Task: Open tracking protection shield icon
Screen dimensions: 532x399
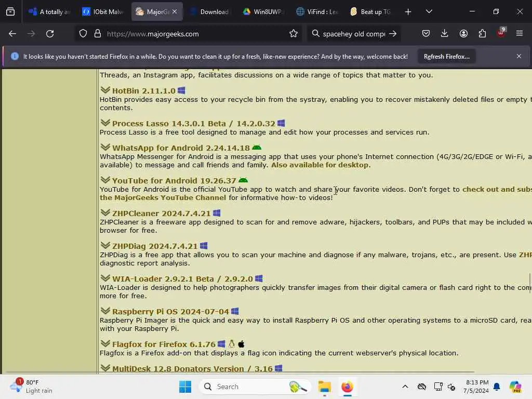Action: pyautogui.click(x=83, y=34)
